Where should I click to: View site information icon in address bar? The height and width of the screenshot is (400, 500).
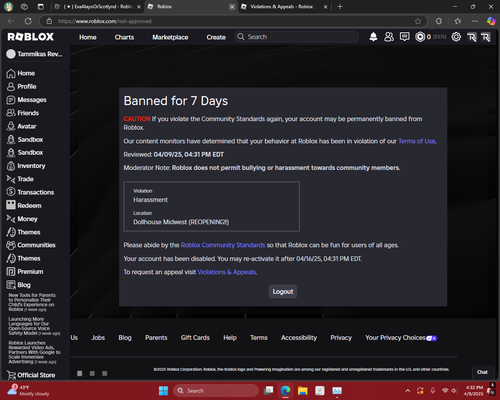click(49, 21)
